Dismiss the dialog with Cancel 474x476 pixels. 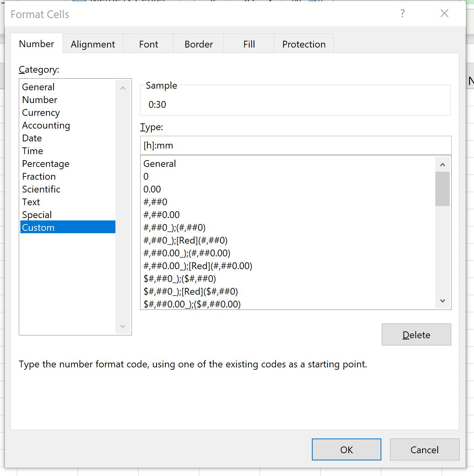click(424, 449)
